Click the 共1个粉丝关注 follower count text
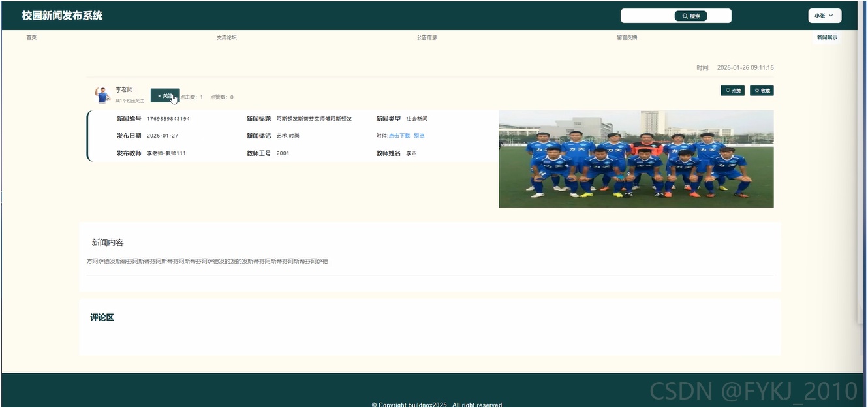 [x=130, y=101]
